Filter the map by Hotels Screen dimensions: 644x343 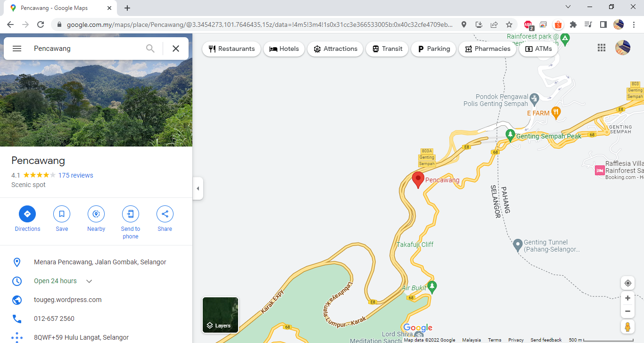(284, 49)
